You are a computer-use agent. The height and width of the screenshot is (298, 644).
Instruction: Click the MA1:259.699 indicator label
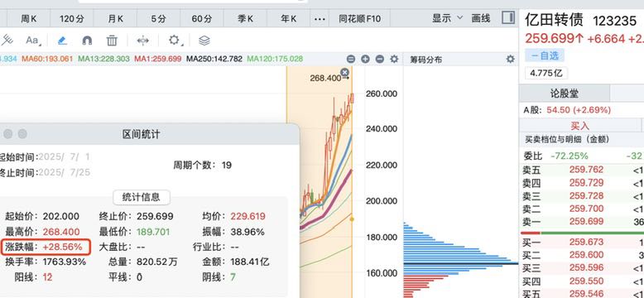point(158,59)
